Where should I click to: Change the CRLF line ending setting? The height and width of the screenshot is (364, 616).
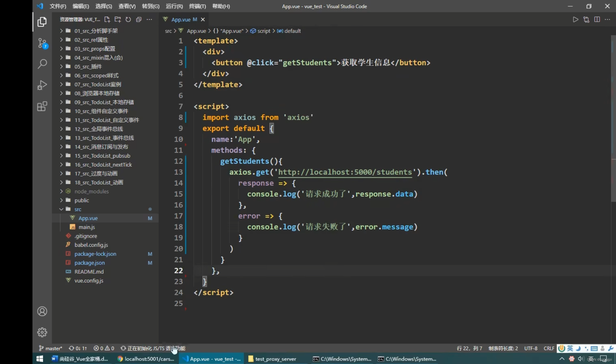tap(549, 348)
